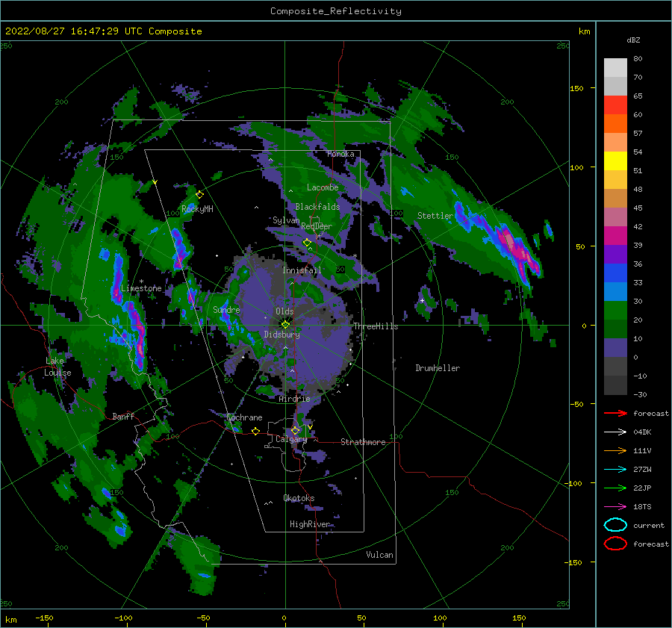Click the Stettler town label
The image size is (672, 628).
coord(435,216)
